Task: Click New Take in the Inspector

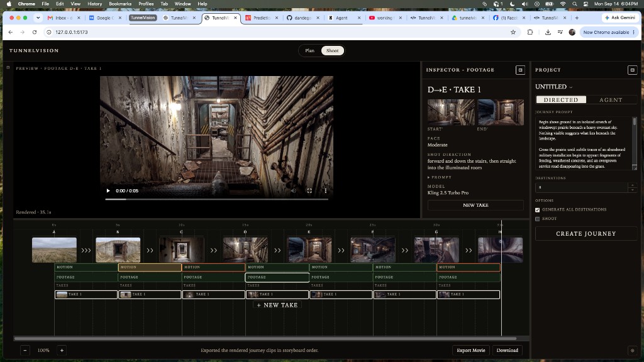Action: point(475,206)
